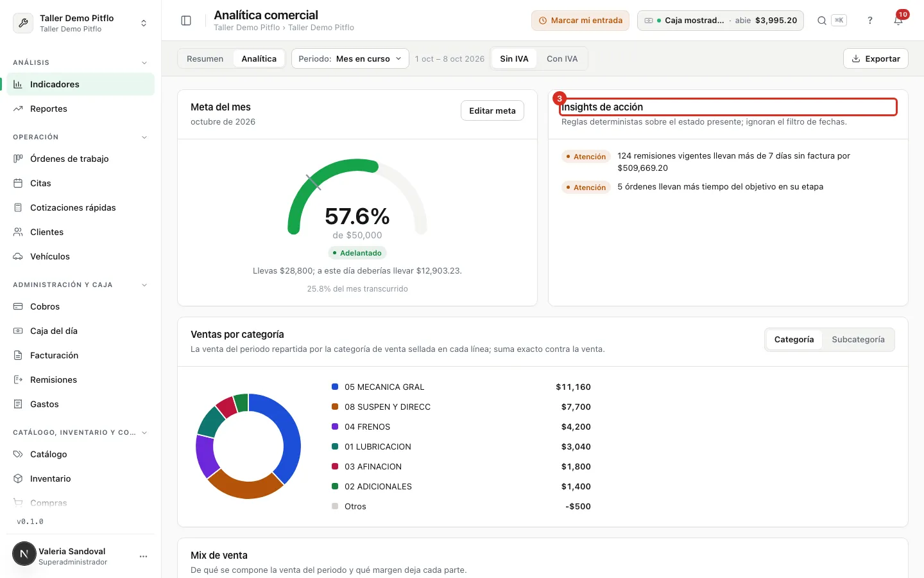Click the Cobros card icon
The height and width of the screenshot is (578, 924).
pos(18,306)
